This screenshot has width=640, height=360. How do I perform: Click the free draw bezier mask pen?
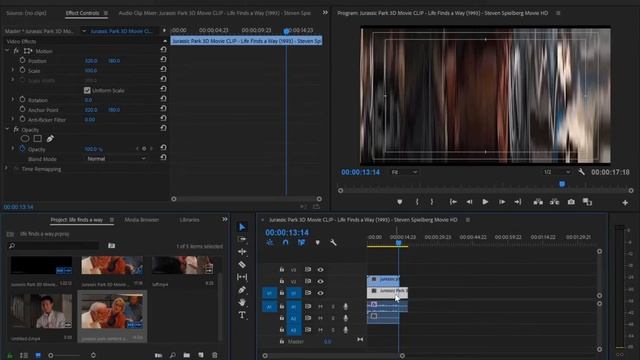(x=50, y=139)
